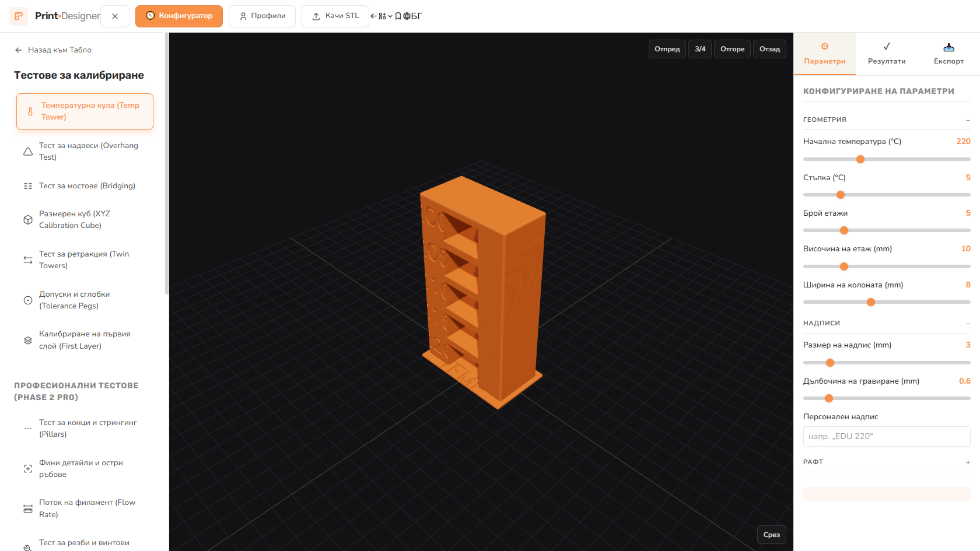
Task: Click the Качи STL upload button
Action: [335, 16]
